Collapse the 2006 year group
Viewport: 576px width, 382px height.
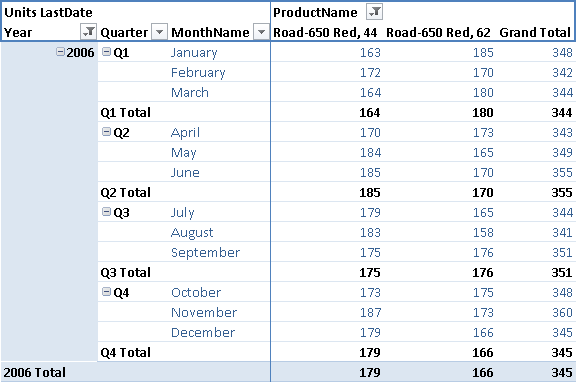(60, 52)
